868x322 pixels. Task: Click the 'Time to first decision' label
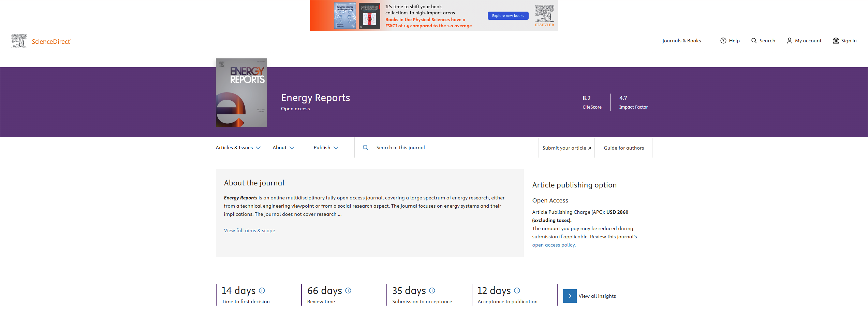tap(246, 302)
